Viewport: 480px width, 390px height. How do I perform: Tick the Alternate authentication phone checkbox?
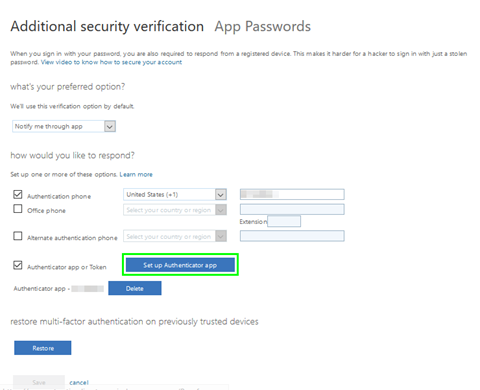(x=18, y=236)
